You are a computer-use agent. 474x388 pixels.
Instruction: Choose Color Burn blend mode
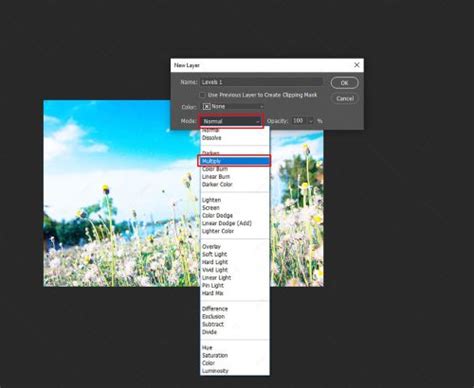coord(235,169)
